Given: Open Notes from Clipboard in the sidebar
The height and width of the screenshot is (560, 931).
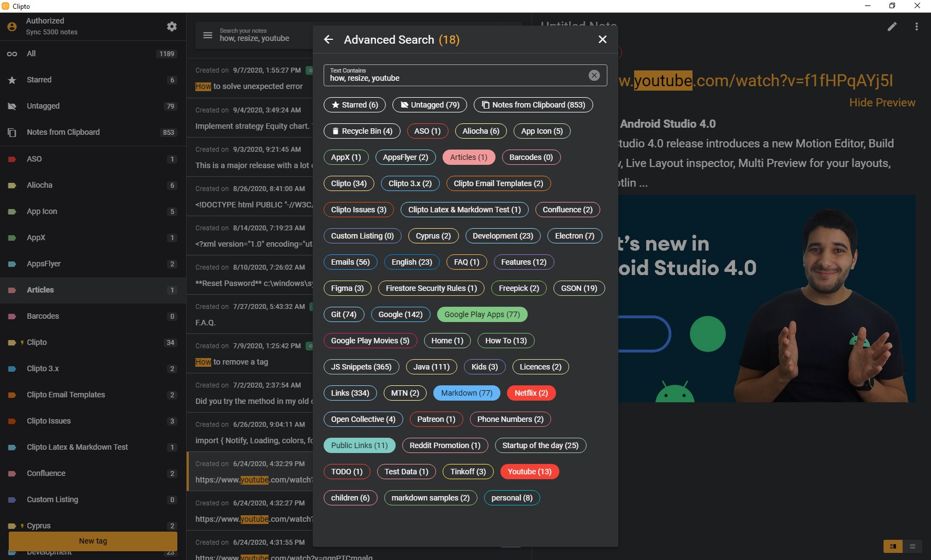Looking at the screenshot, I should click(93, 132).
